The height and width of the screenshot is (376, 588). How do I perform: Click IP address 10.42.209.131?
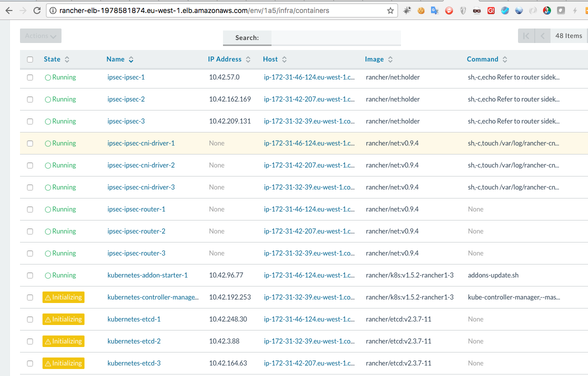pyautogui.click(x=230, y=121)
